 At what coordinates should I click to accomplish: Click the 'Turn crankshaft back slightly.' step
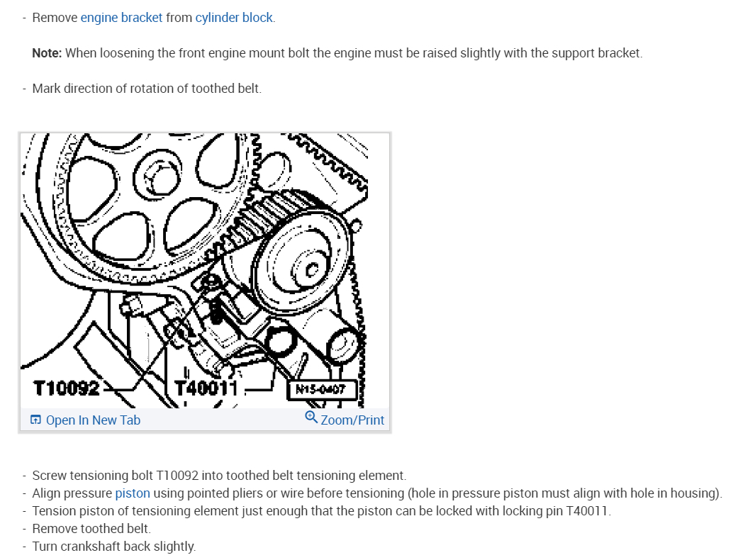(114, 547)
